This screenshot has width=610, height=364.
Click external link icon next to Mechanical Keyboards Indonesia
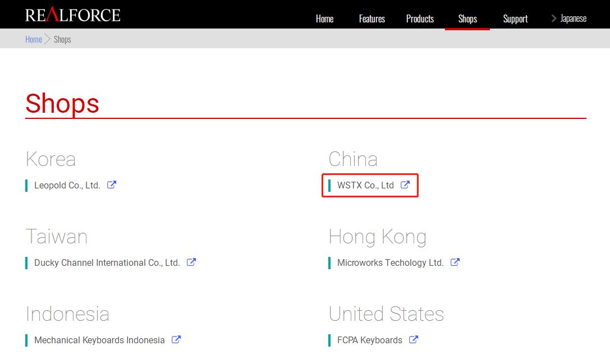[176, 339]
